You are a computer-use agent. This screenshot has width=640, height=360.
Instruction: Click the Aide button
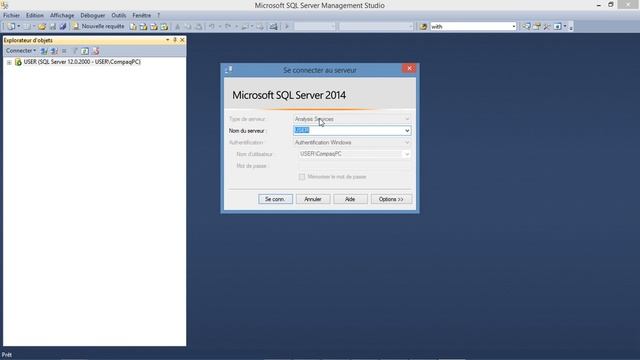(x=350, y=199)
